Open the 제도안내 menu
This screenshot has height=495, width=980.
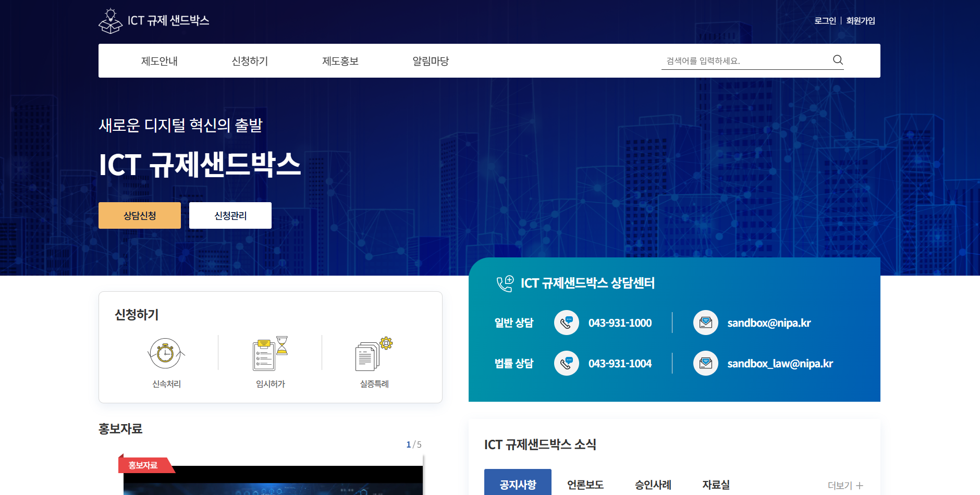click(159, 60)
